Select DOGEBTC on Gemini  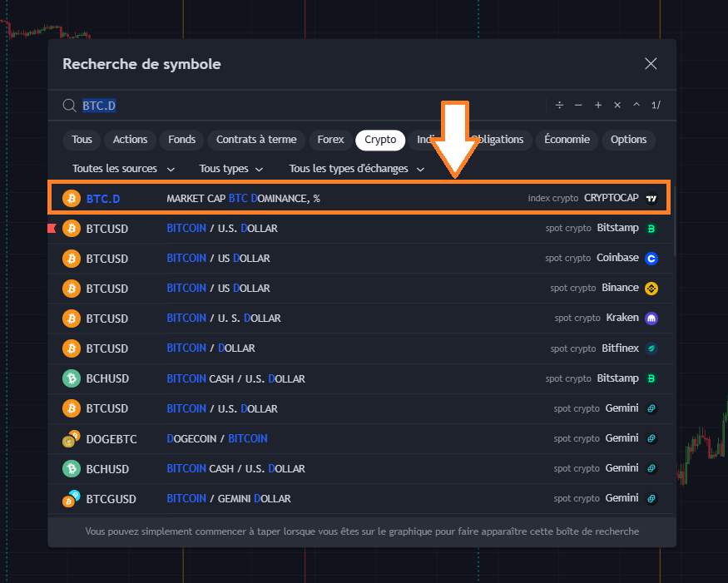[x=361, y=438]
